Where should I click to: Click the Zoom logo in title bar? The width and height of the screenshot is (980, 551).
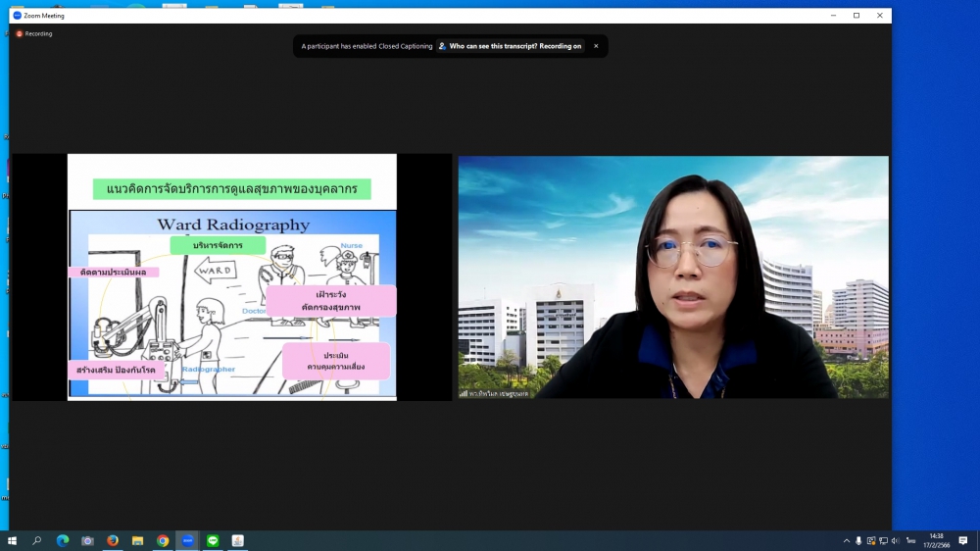[x=17, y=16]
